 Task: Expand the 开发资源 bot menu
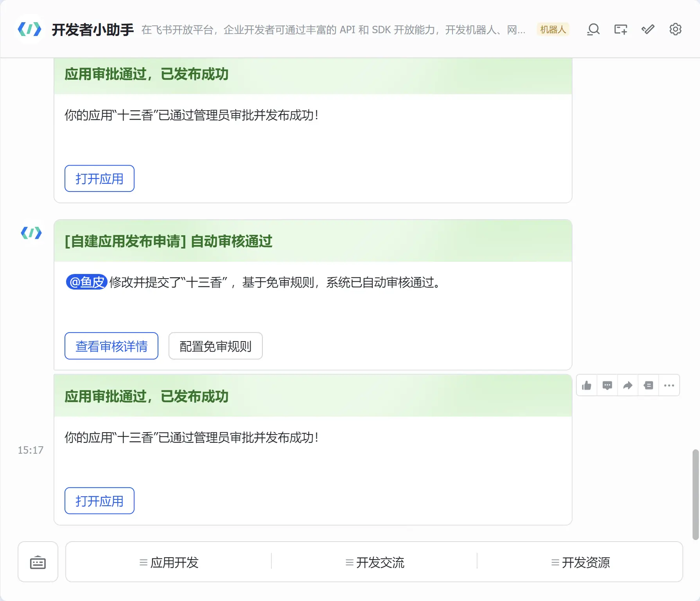[x=580, y=562]
